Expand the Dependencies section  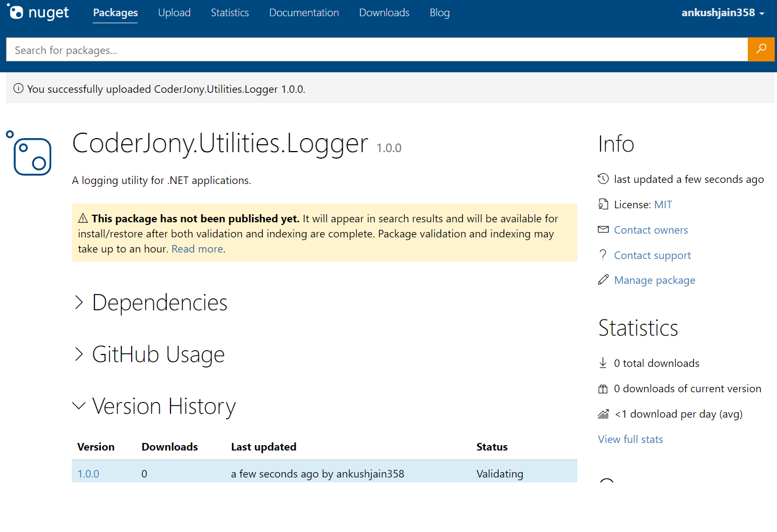click(151, 302)
